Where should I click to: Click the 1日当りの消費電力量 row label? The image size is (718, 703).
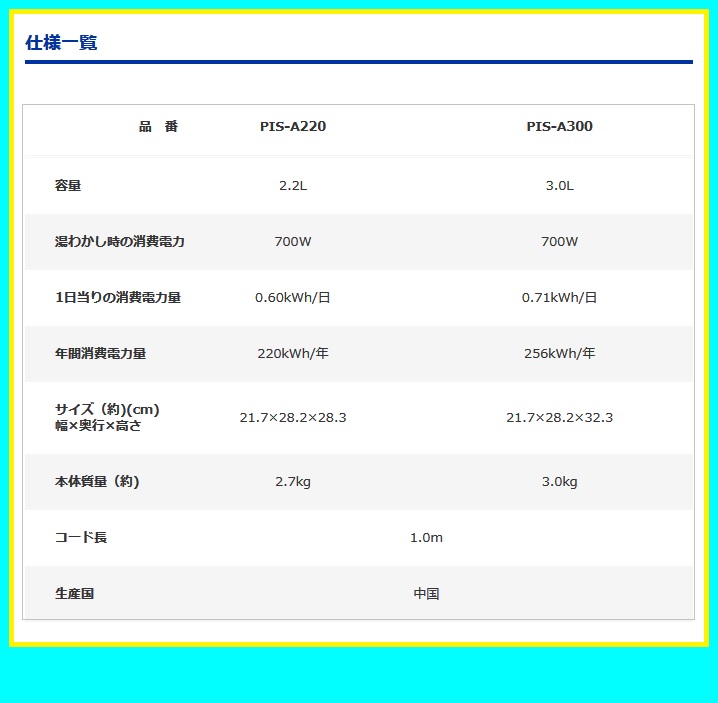[x=118, y=297]
